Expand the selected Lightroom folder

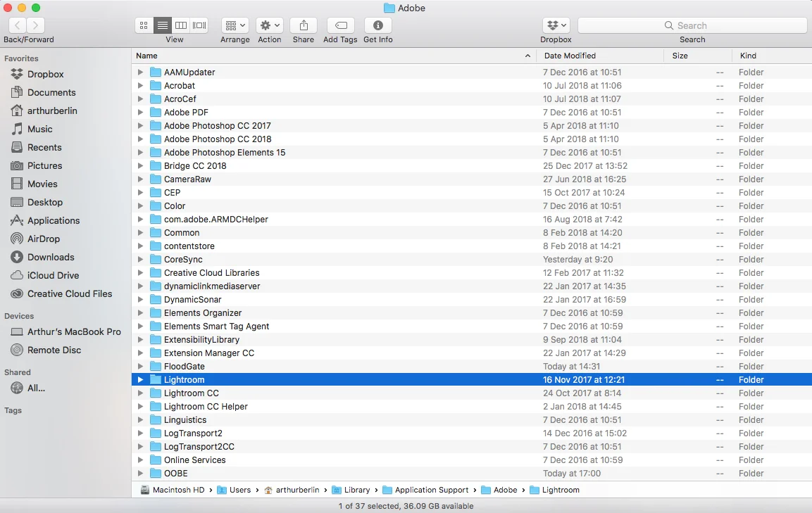[x=140, y=379]
